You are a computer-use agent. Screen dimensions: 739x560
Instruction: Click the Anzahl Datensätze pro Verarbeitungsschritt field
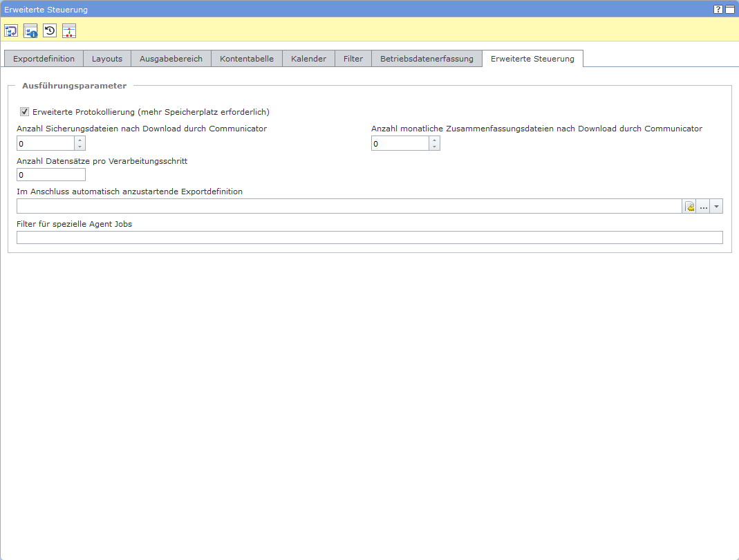tap(50, 175)
